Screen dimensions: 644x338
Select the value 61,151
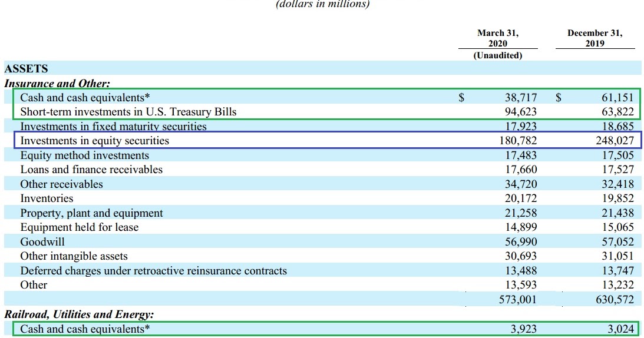tap(617, 97)
